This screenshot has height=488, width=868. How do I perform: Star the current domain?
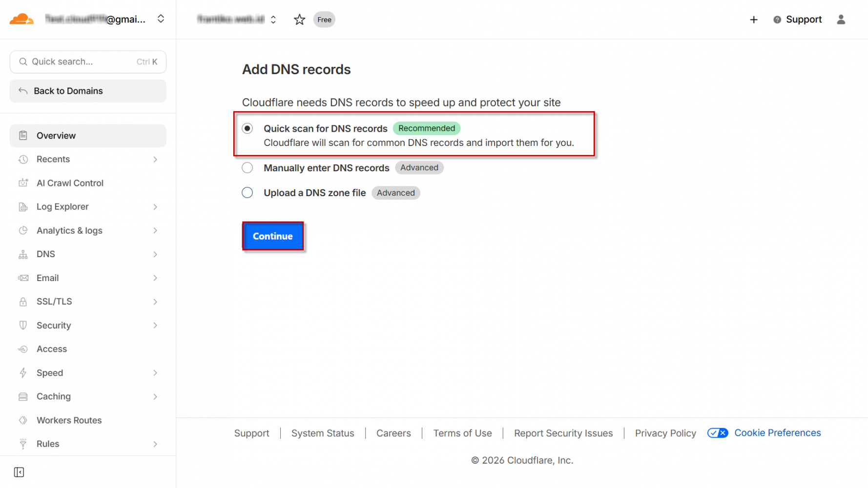pos(299,20)
